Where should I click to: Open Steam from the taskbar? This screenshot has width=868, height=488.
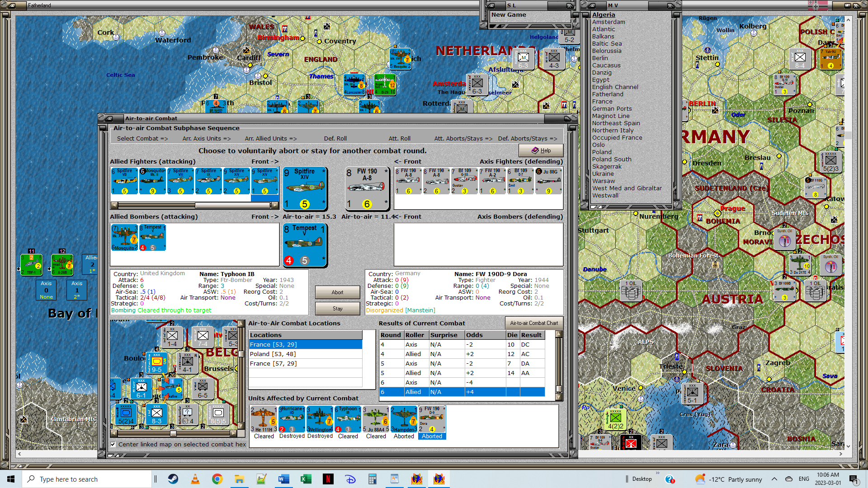click(x=173, y=479)
